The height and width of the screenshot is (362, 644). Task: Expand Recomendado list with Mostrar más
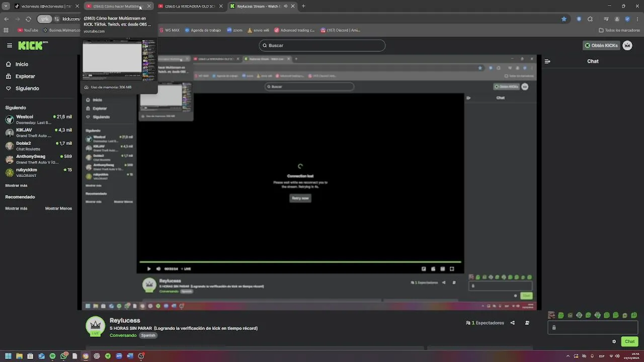point(16,208)
